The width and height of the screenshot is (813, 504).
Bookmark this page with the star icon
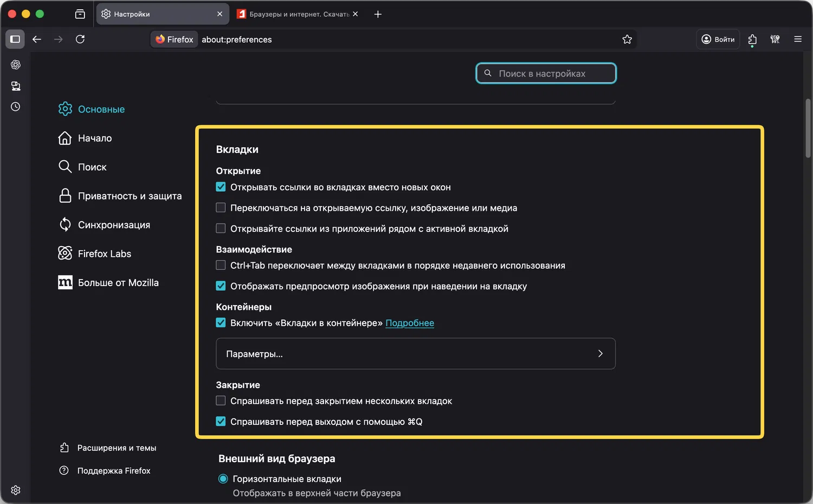pyautogui.click(x=627, y=39)
